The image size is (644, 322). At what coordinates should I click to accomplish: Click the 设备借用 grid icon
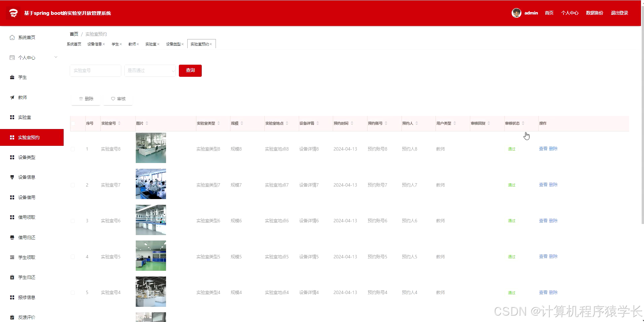[12, 197]
